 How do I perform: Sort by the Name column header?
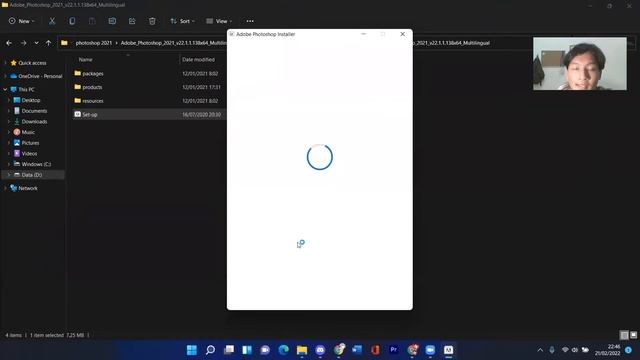[85, 60]
